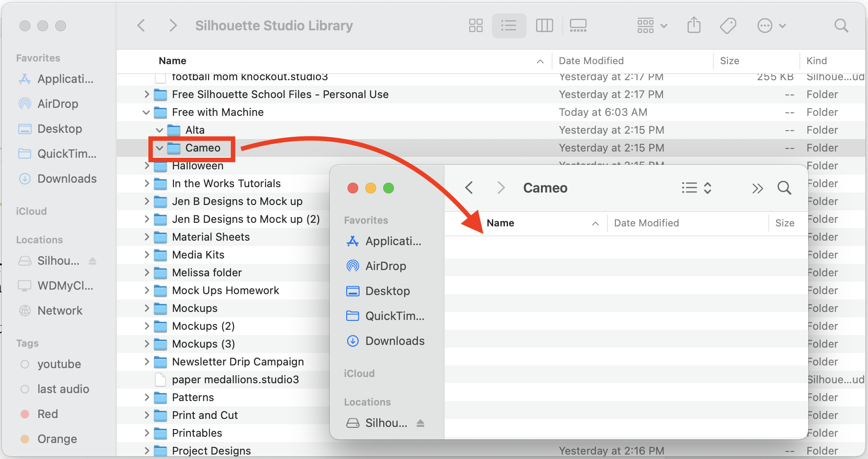Open search in the Cameo window

click(x=784, y=188)
